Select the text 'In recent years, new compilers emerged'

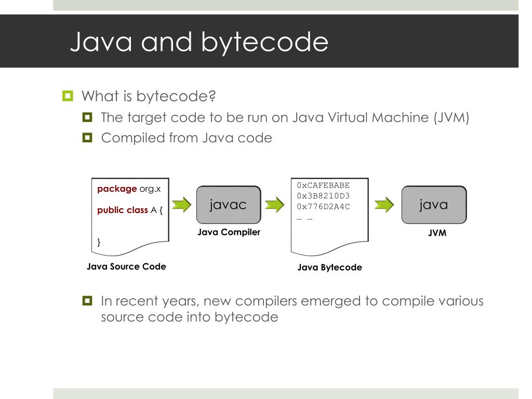[x=231, y=301]
